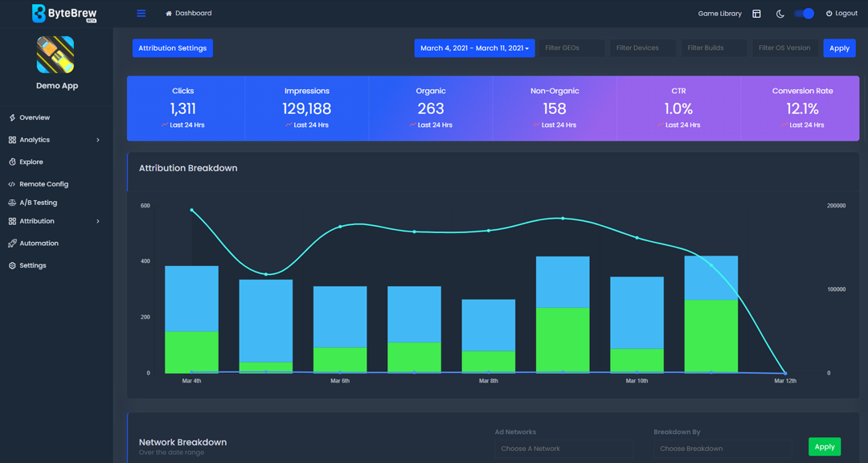The image size is (868, 463).
Task: Open Automation section
Action: click(39, 244)
